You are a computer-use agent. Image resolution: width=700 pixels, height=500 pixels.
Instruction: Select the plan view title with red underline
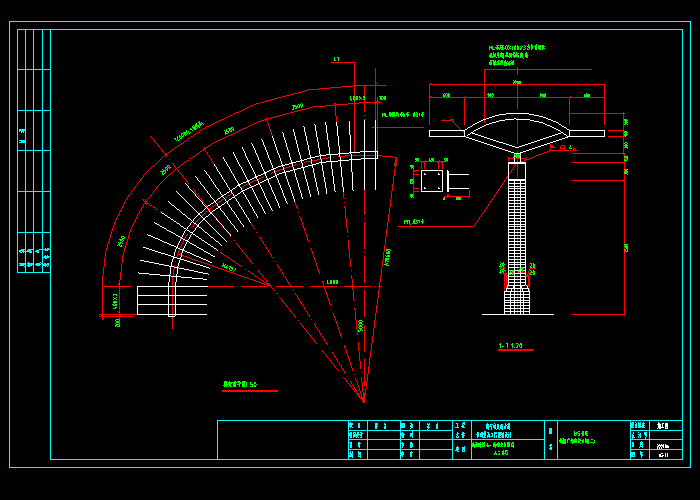coord(240,384)
